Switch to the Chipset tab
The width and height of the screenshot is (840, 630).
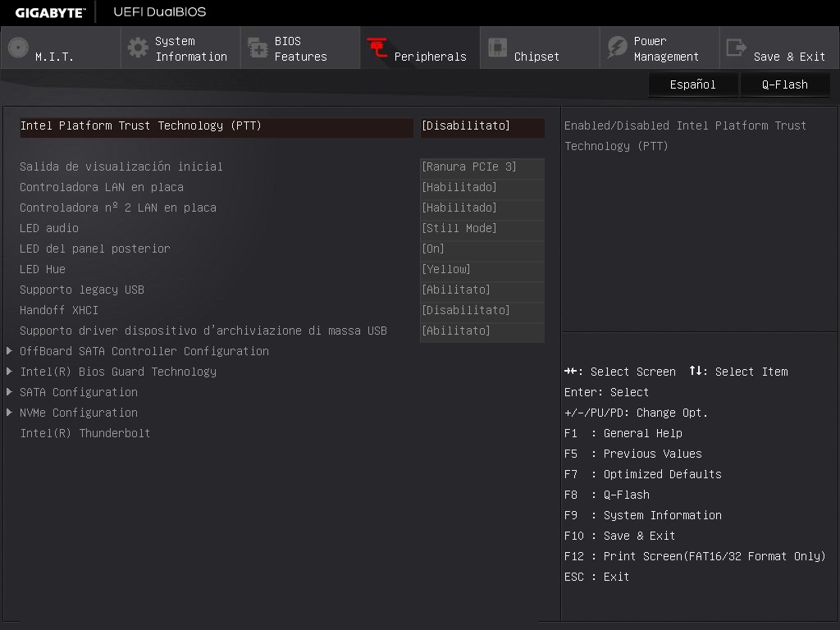(536, 57)
